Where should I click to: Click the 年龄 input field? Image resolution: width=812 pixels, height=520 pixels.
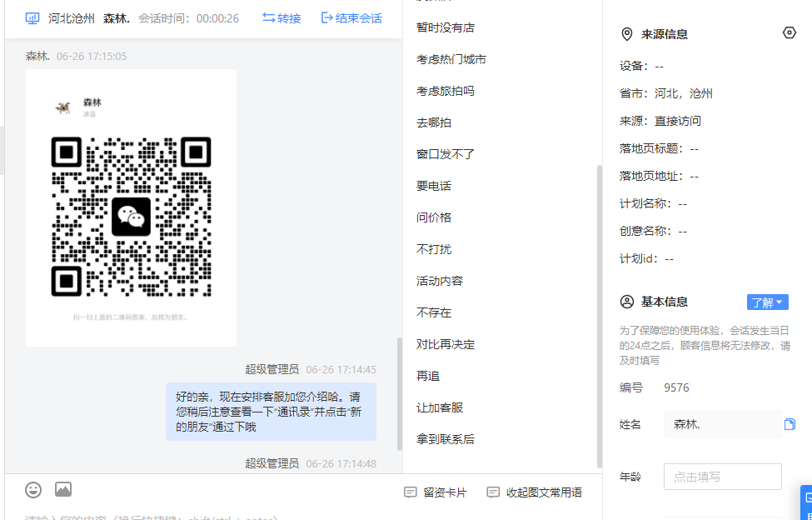[x=722, y=477]
